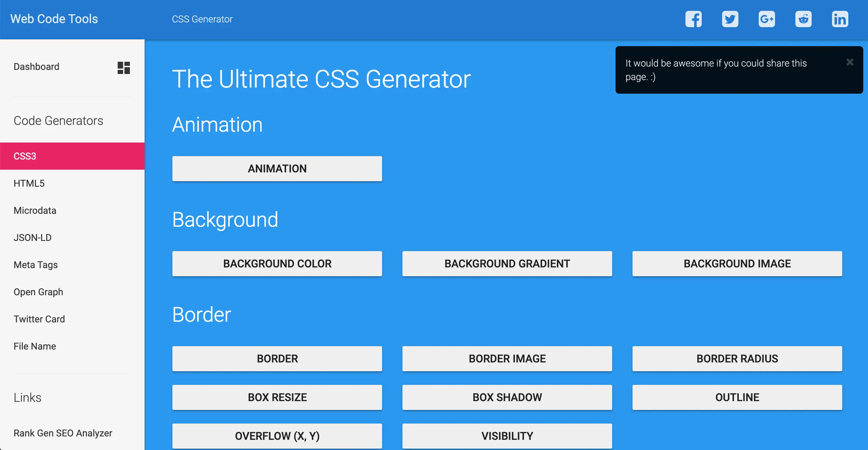Open the Meta Tags generator
868x450 pixels.
36,265
